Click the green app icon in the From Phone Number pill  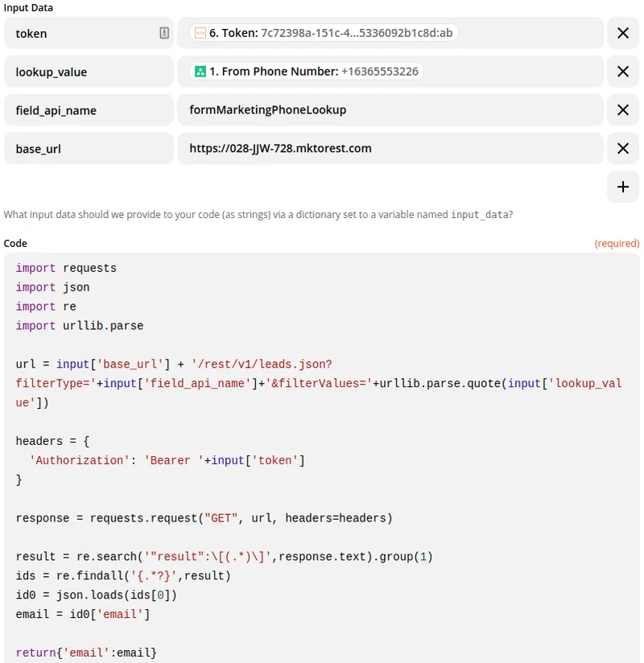pyautogui.click(x=200, y=71)
